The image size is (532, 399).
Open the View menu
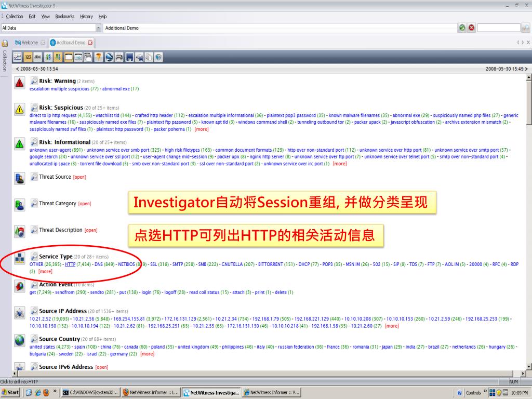(46, 16)
